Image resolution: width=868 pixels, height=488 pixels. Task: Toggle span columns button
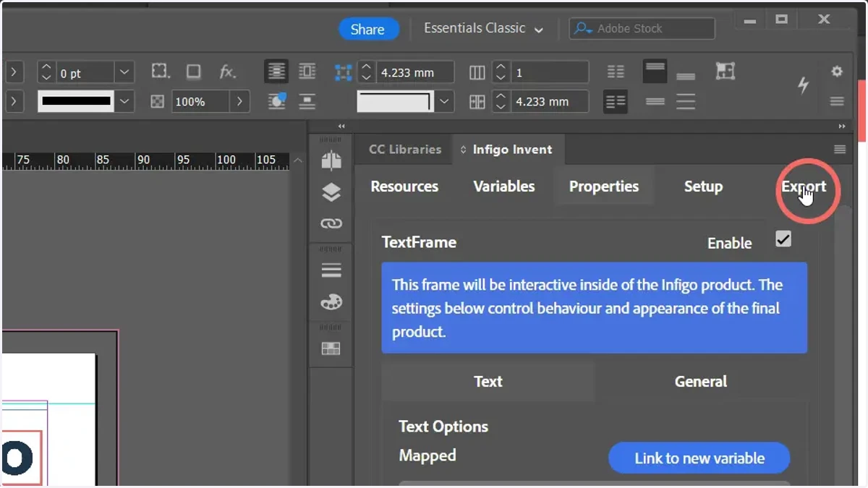point(616,102)
